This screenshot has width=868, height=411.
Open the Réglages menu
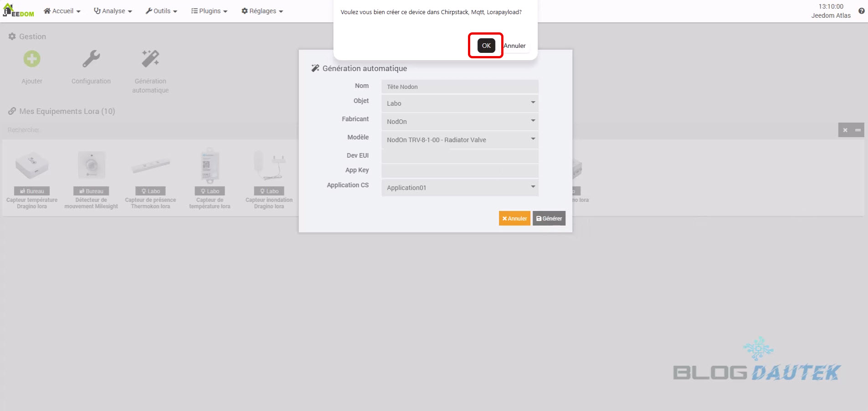(x=262, y=11)
